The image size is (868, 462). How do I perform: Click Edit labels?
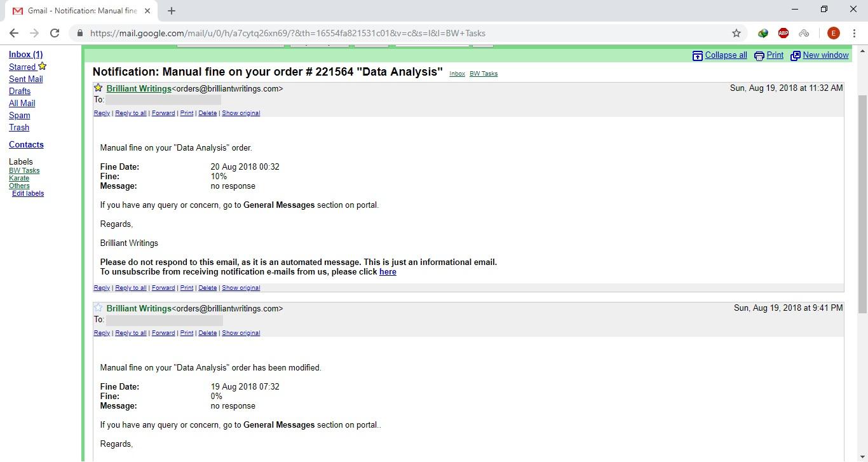coord(28,193)
